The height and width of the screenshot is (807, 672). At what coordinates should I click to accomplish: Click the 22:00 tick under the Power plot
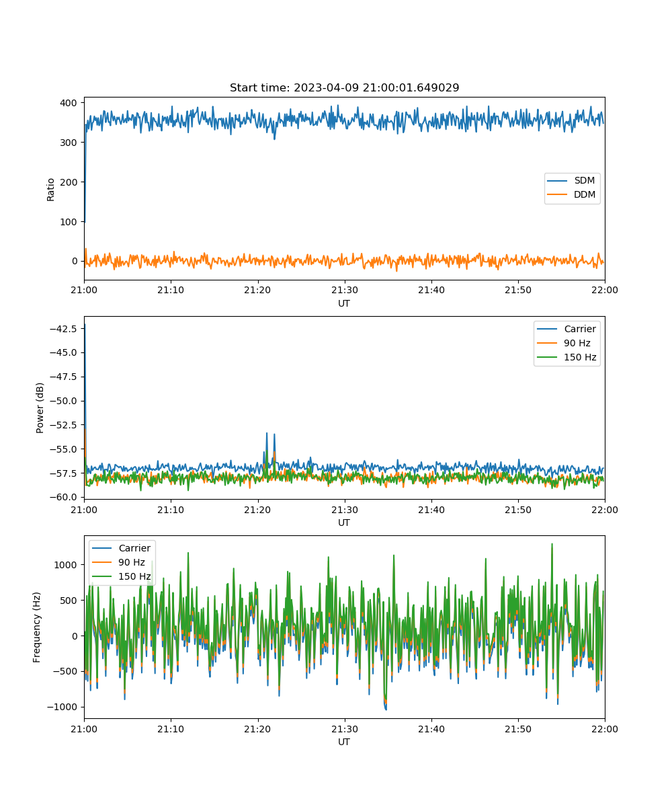[x=604, y=509]
